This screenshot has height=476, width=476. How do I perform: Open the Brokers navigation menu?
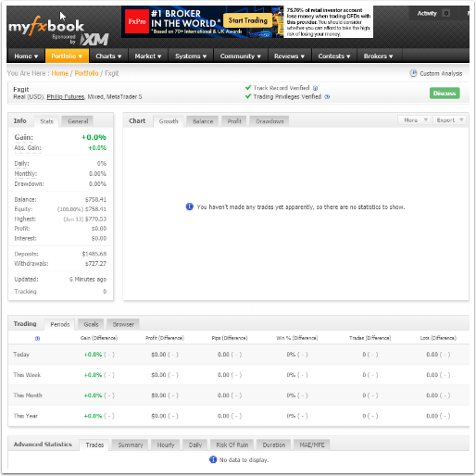pos(379,56)
